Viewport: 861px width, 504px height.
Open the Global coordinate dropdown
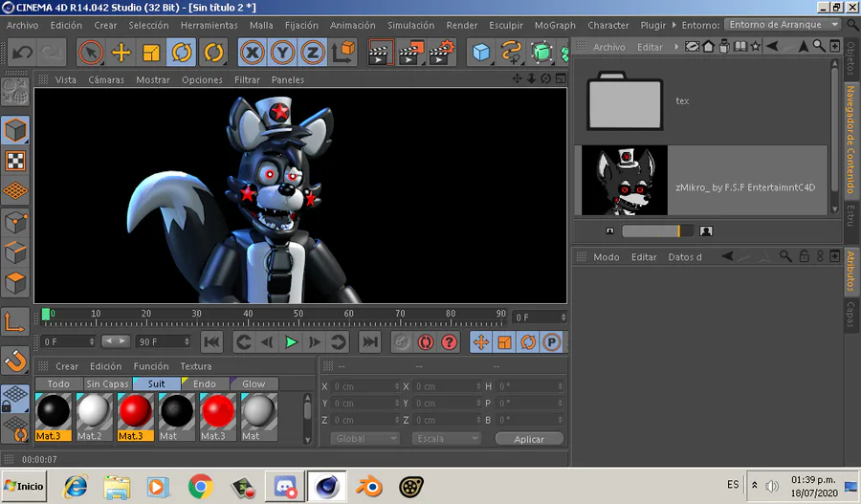click(364, 439)
